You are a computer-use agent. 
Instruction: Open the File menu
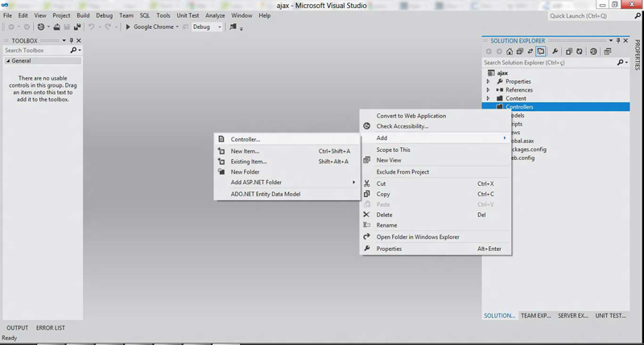(7, 15)
